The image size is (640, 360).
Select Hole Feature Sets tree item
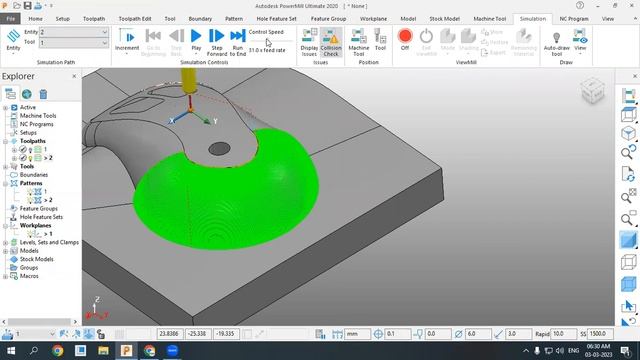click(x=41, y=217)
